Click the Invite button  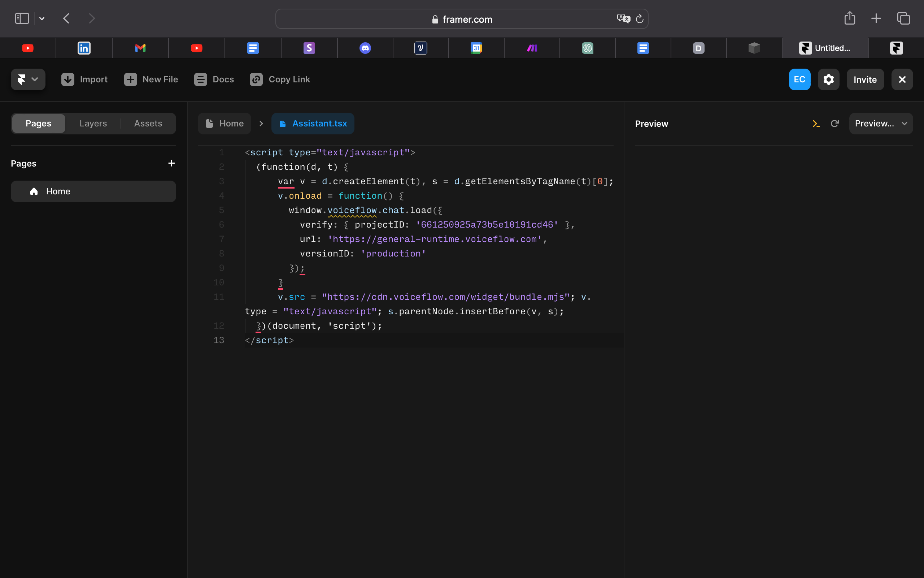(x=865, y=79)
